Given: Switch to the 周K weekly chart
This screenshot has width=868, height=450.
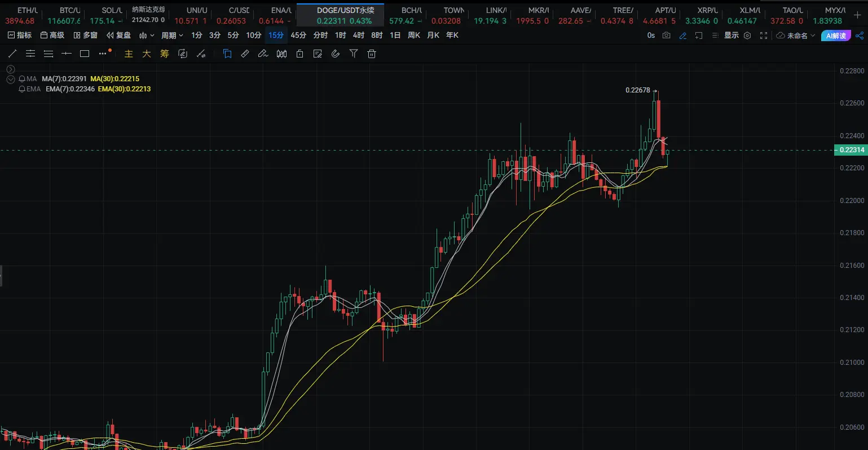Looking at the screenshot, I should (x=414, y=35).
